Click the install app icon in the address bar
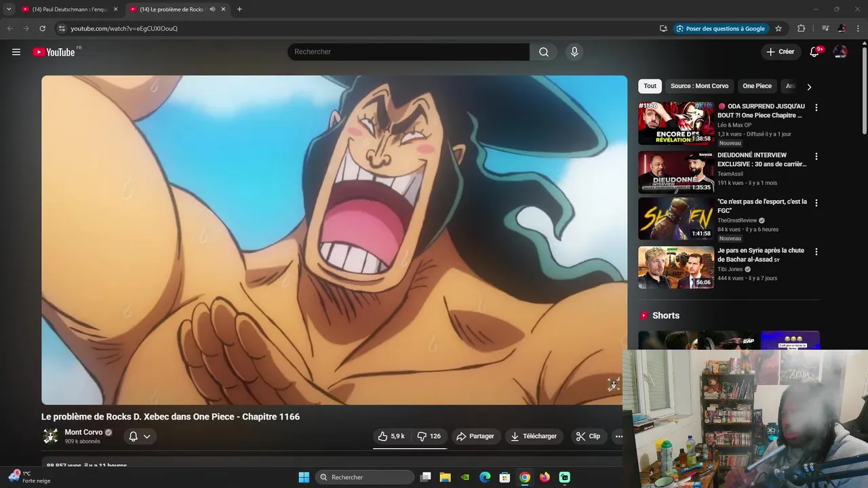Screen dimensions: 868x488 coord(663,28)
